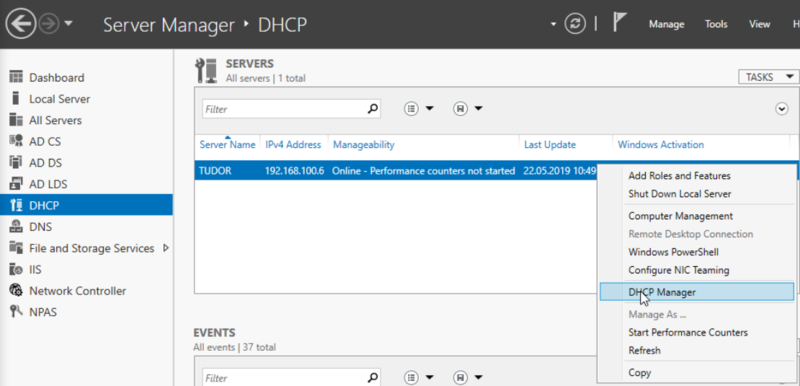Collapse the Servers filter section chevron
Image resolution: width=800 pixels, height=386 pixels.
pyautogui.click(x=782, y=109)
